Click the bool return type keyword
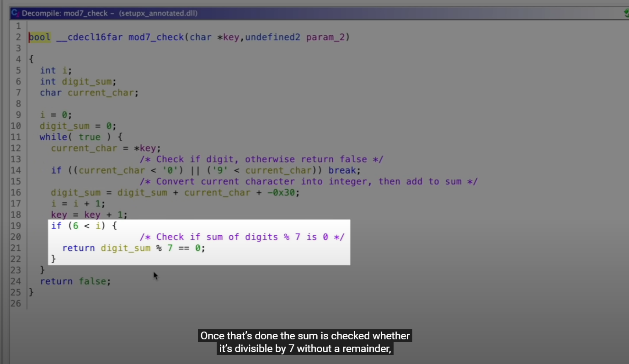 [40, 37]
